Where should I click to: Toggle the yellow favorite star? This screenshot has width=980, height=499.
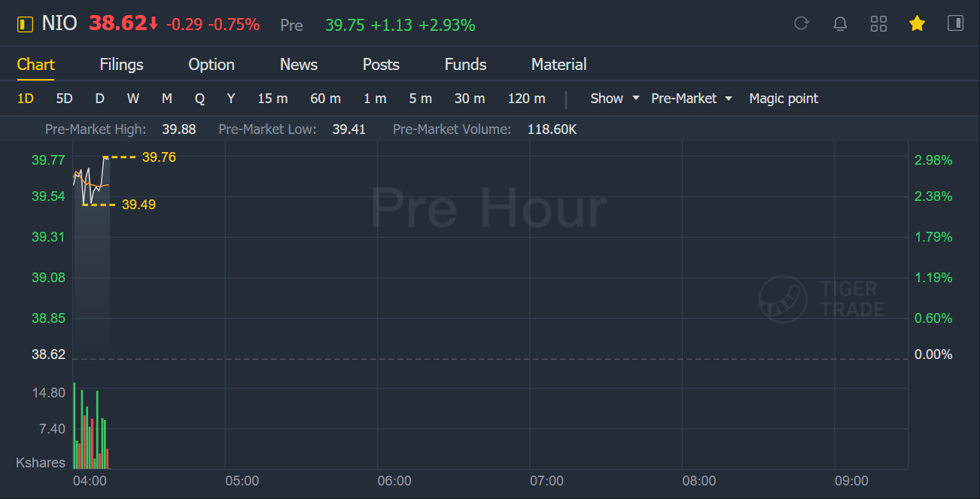click(x=917, y=23)
